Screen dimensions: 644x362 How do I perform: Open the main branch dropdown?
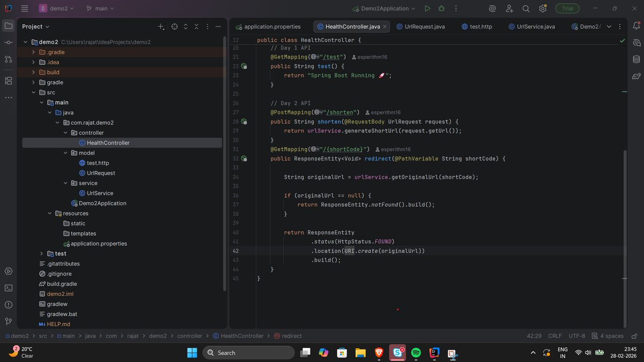(x=100, y=8)
